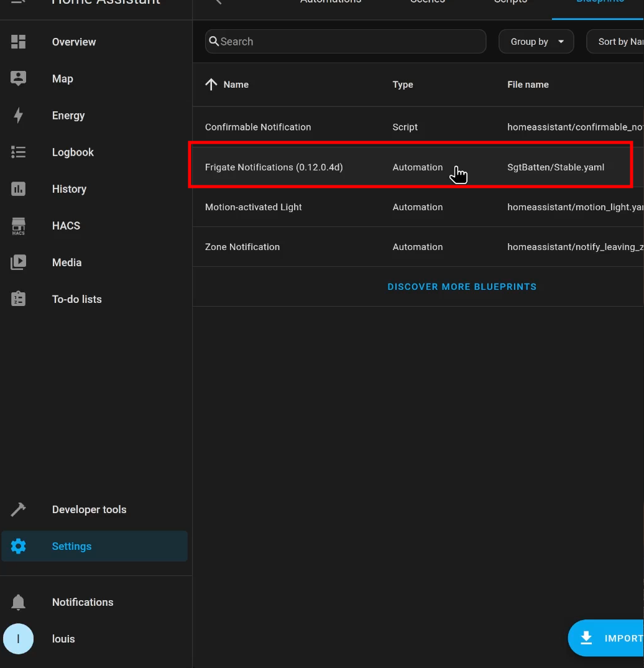Open the louis user profile
Image resolution: width=644 pixels, height=668 pixels.
click(94, 639)
